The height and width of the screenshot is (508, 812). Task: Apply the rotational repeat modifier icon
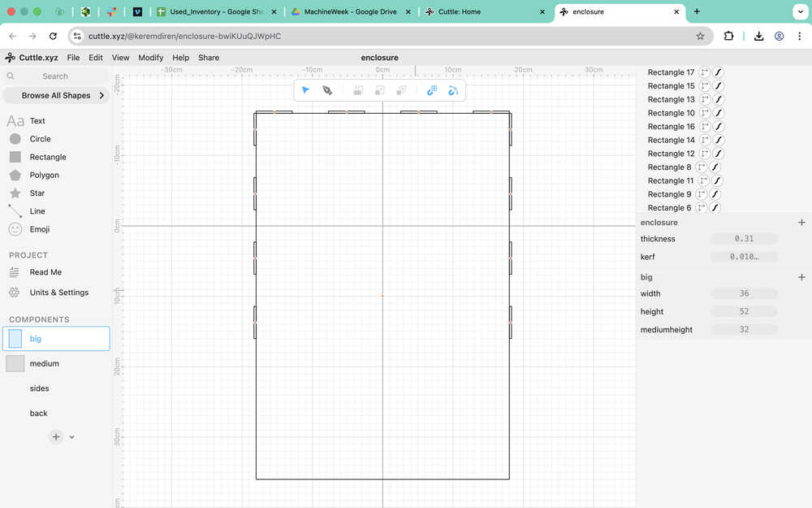point(453,91)
